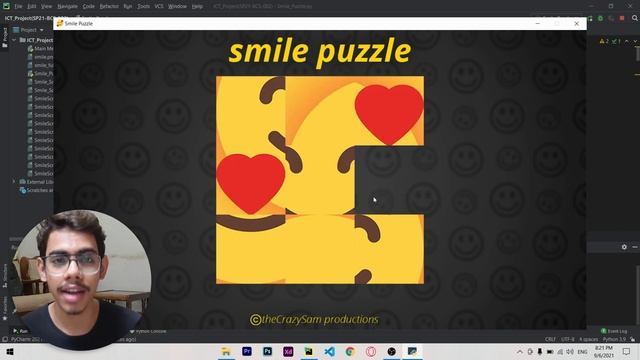Click the center puzzle tile beside the gap
The image size is (640, 360).
[x=320, y=180]
